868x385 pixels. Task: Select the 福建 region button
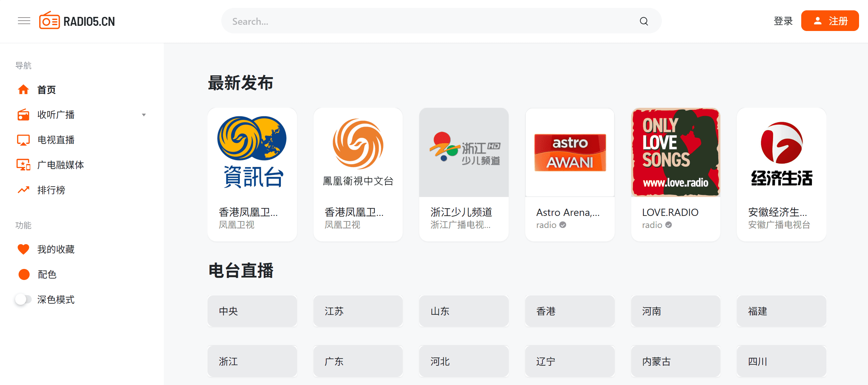pyautogui.click(x=782, y=311)
